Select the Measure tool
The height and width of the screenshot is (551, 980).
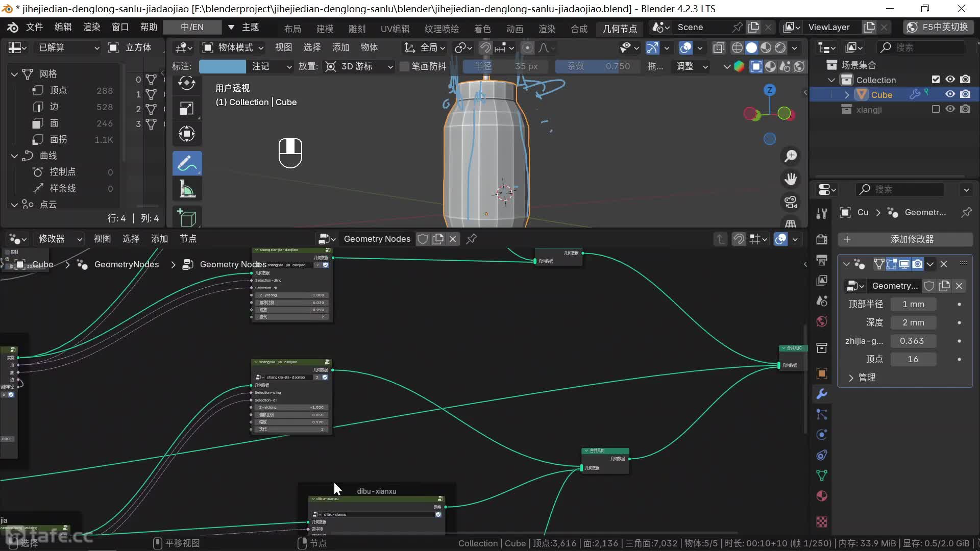coord(187,189)
